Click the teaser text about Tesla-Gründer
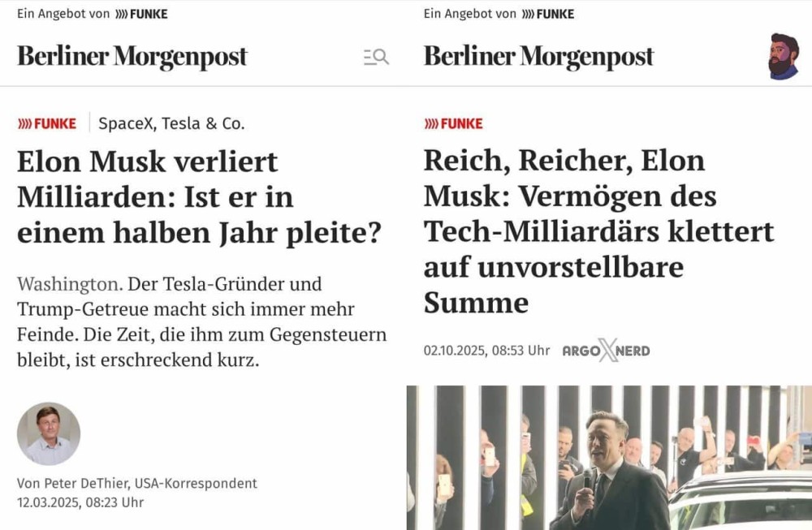The width and height of the screenshot is (812, 530). click(201, 322)
